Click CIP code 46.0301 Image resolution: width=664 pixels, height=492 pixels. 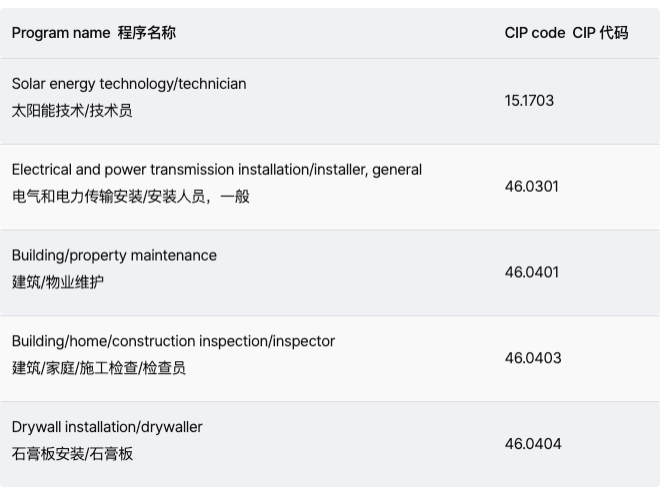(x=531, y=187)
